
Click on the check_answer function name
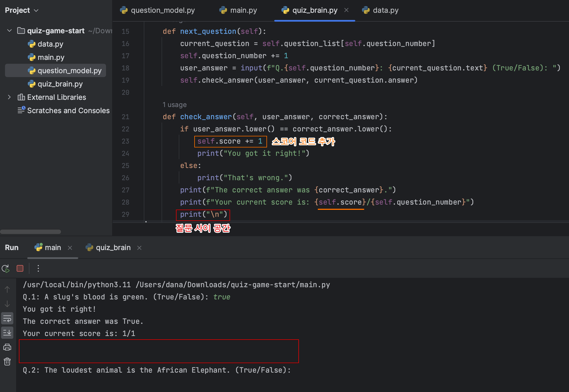[206, 117]
